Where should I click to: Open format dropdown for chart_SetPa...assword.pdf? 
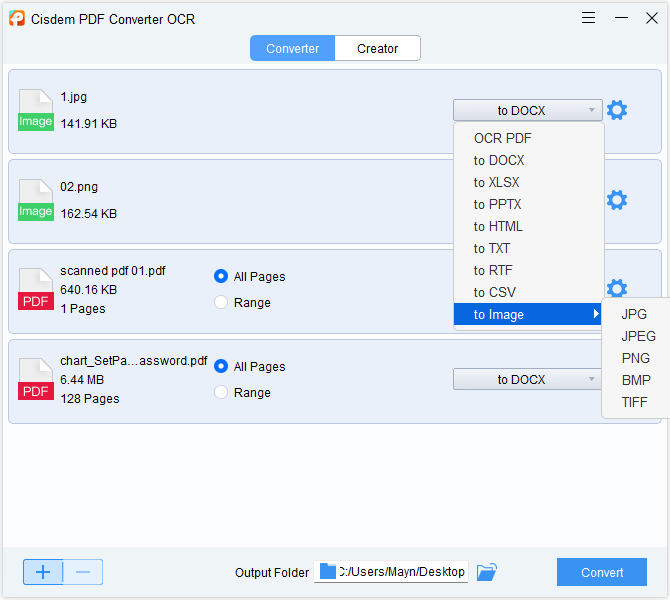click(x=527, y=379)
